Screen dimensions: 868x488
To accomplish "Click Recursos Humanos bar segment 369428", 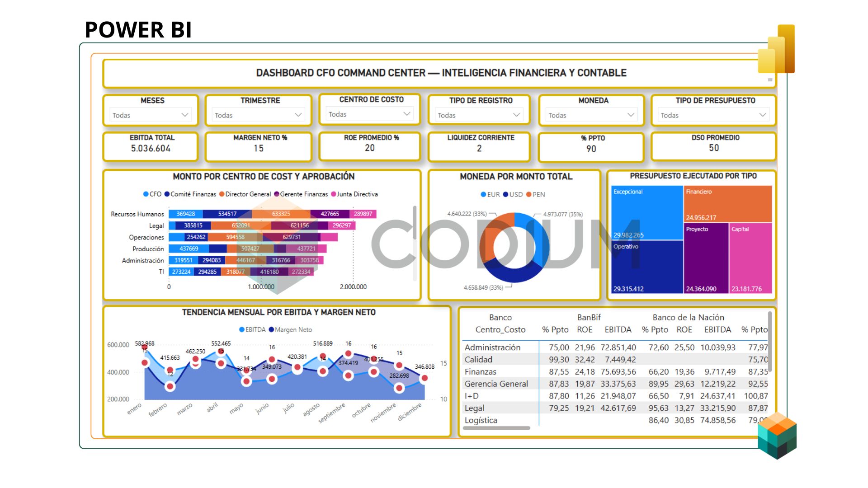I will (186, 214).
